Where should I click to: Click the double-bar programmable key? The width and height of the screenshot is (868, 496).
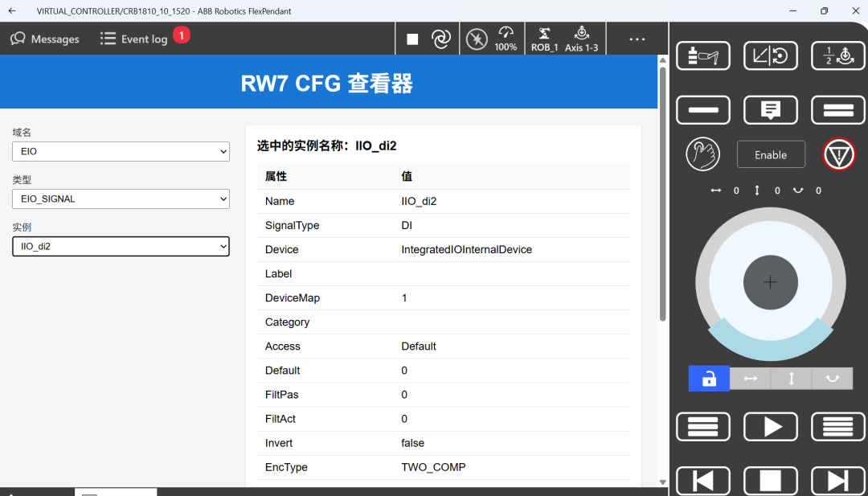pyautogui.click(x=838, y=110)
